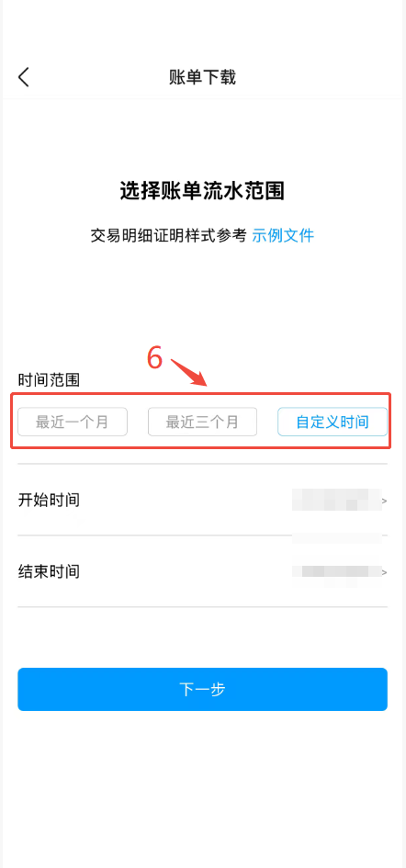Click the 时间范围 section label
This screenshot has height=868, width=406.
49,379
